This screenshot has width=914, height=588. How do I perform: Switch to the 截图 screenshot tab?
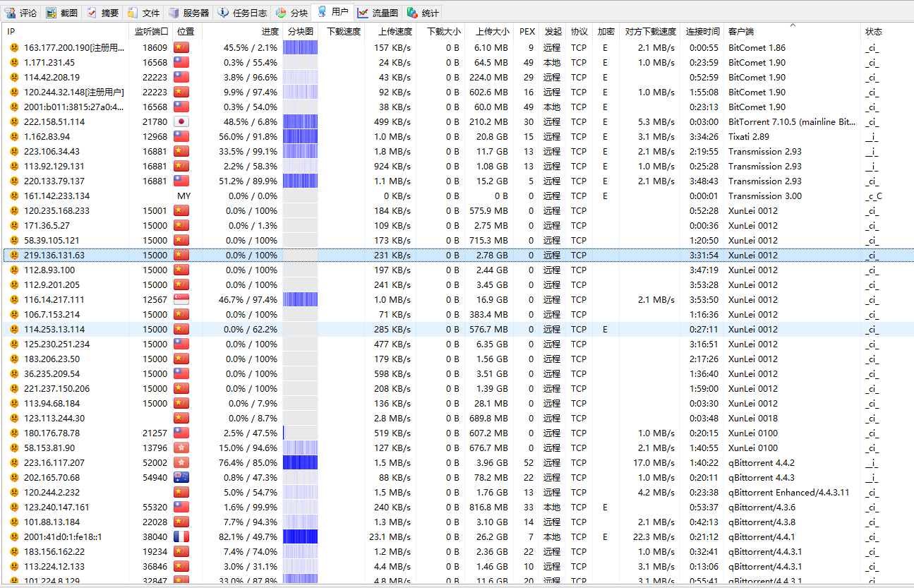[x=61, y=13]
